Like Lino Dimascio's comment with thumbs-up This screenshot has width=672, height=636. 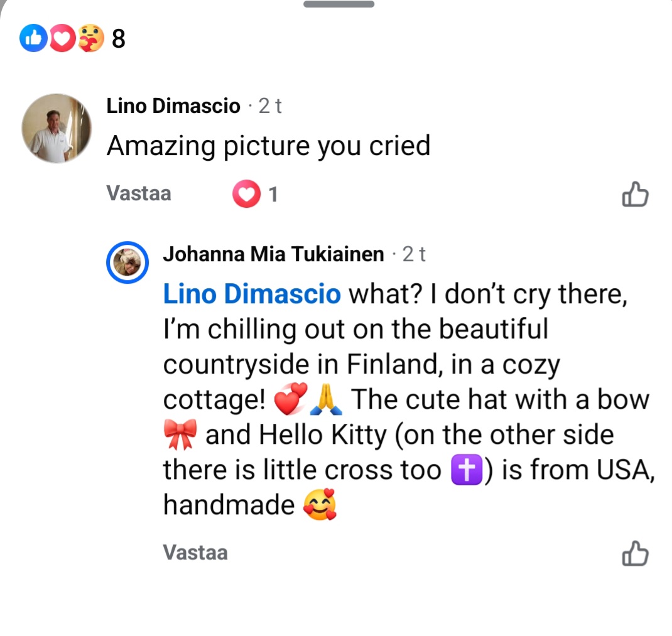pyautogui.click(x=635, y=195)
